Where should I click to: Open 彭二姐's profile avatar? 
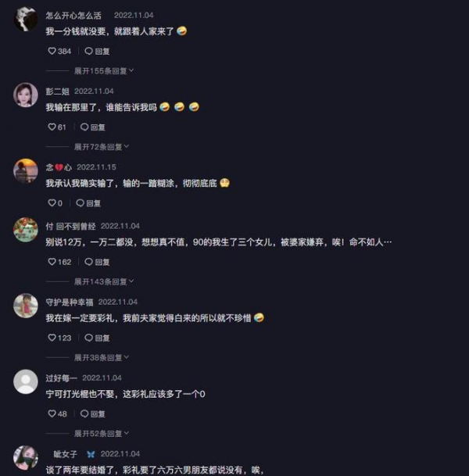click(26, 95)
